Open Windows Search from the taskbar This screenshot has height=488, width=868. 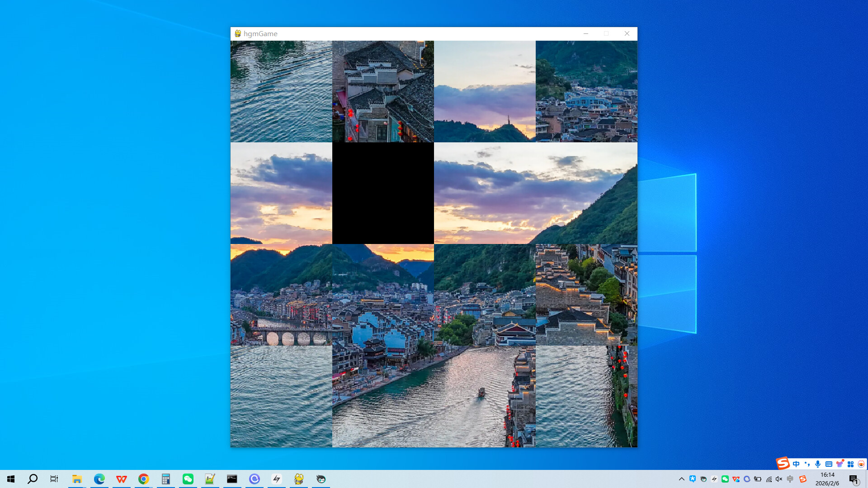pyautogui.click(x=32, y=479)
